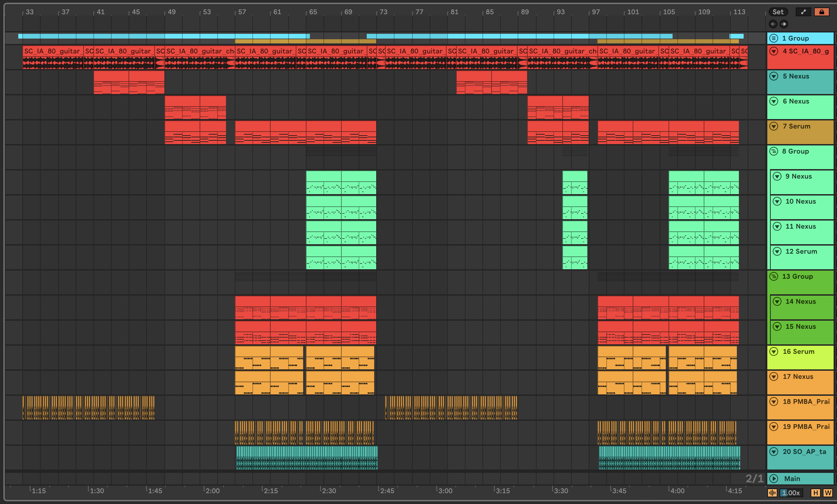Unfold the 7 Serum track arrow
The image size is (837, 504).
pos(774,127)
